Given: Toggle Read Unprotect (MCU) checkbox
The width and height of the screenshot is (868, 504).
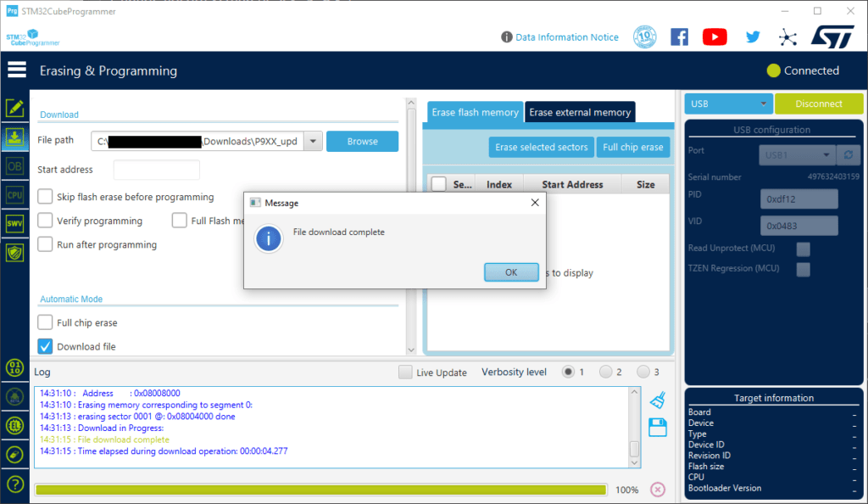Looking at the screenshot, I should pos(804,249).
